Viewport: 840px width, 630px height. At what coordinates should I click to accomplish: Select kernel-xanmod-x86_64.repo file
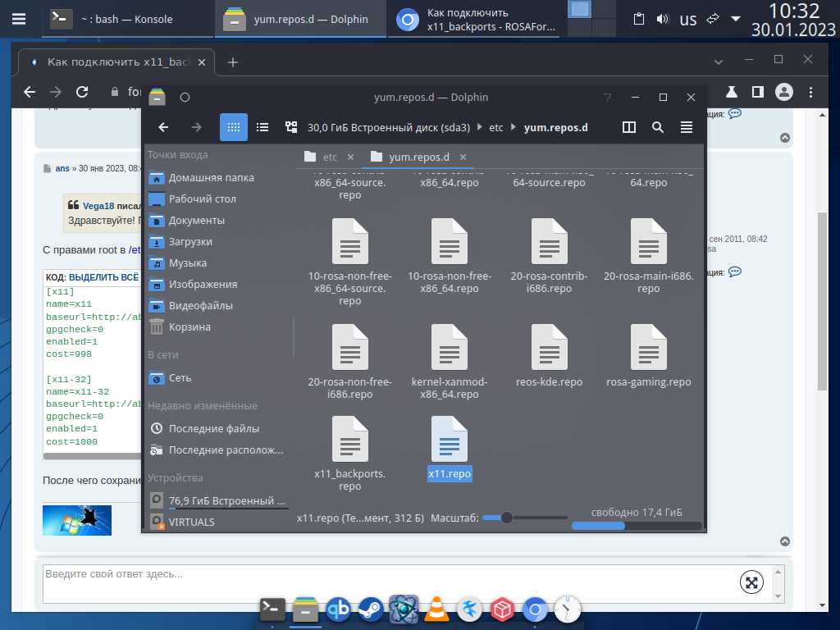(450, 362)
